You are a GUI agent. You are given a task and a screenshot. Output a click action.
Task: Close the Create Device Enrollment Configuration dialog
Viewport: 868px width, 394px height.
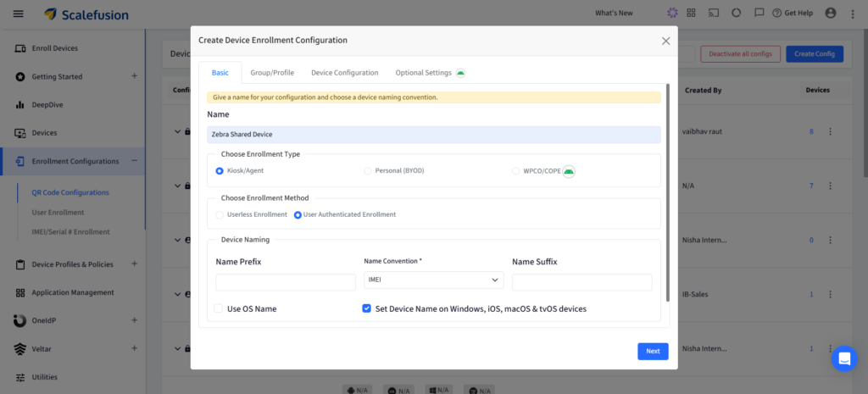coord(666,41)
